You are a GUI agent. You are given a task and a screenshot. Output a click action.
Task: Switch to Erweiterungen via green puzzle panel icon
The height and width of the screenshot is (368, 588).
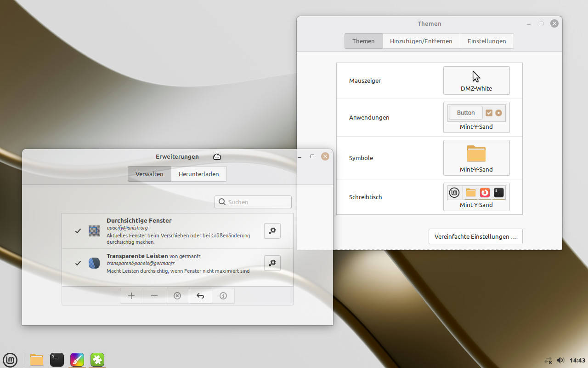97,359
